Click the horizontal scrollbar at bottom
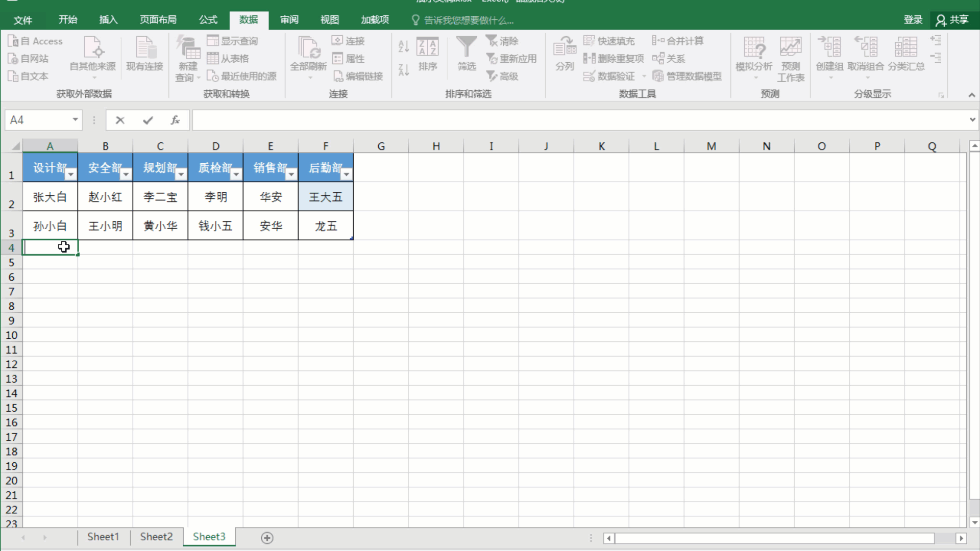Viewport: 980px width, 551px height. [774, 538]
